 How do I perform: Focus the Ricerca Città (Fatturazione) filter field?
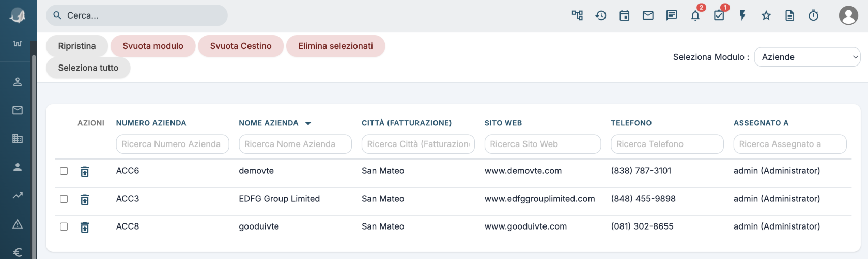point(418,144)
